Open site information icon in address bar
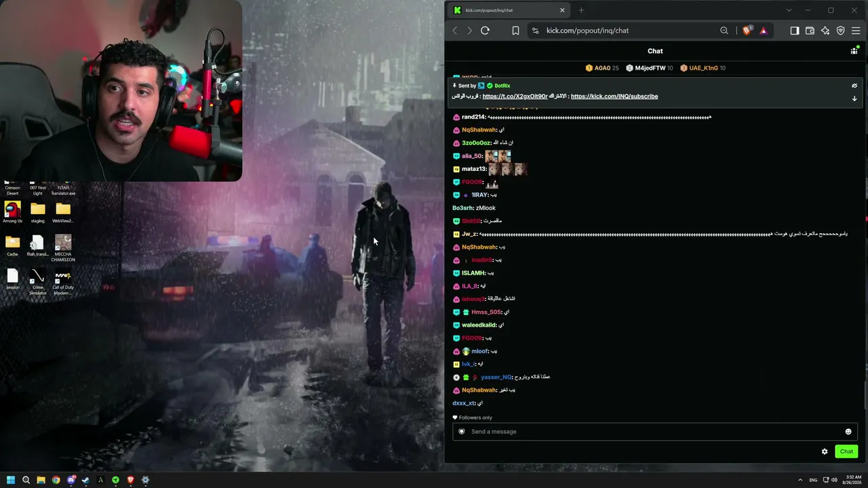Image resolution: width=868 pixels, height=488 pixels. (x=536, y=30)
